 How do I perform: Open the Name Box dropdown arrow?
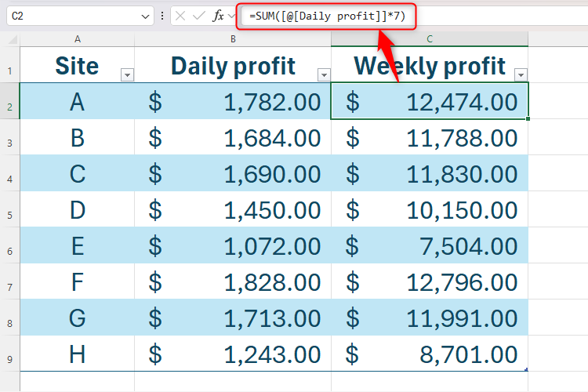pyautogui.click(x=145, y=16)
